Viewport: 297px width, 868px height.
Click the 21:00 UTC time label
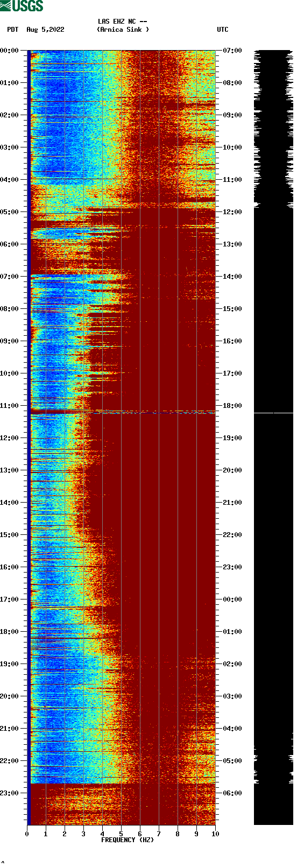(232, 503)
